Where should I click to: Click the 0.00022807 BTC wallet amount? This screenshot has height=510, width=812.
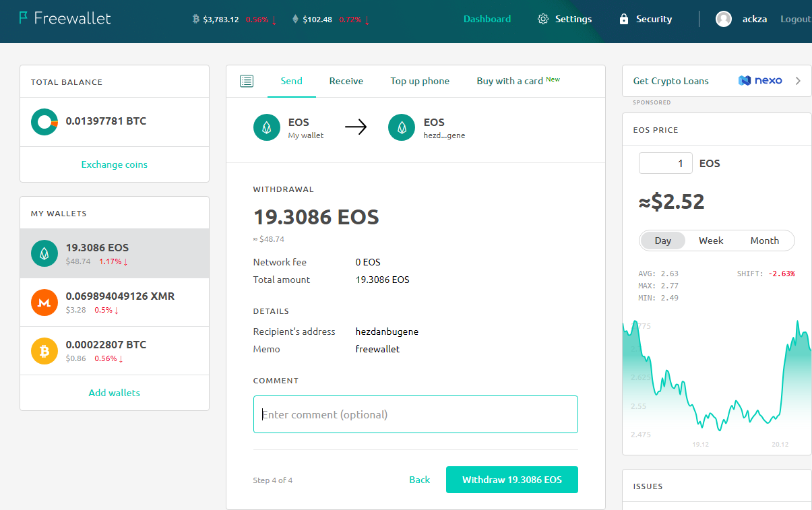click(x=106, y=344)
